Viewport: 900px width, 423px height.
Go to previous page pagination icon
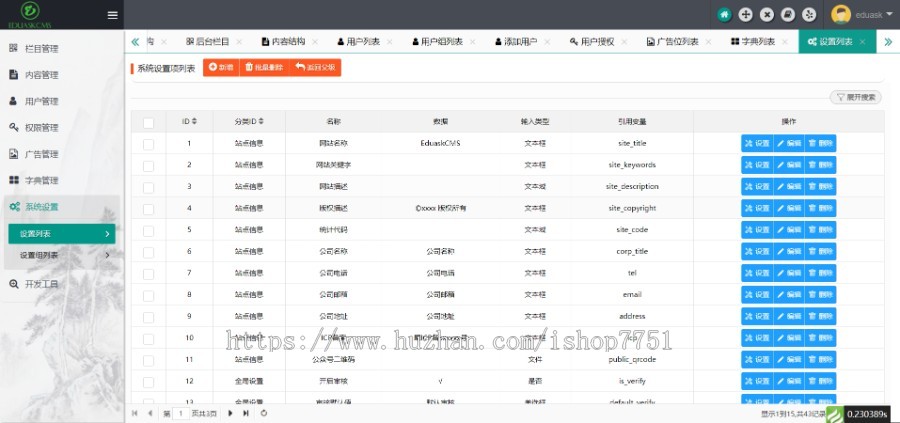[150, 413]
